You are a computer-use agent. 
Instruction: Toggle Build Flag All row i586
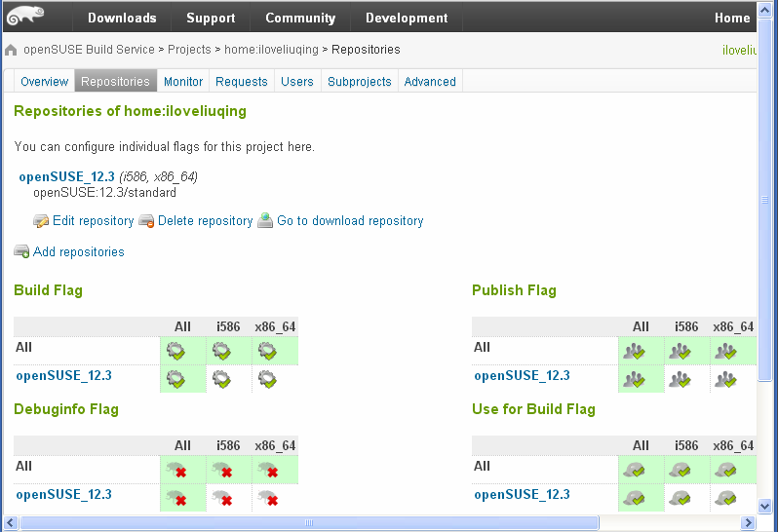click(221, 351)
